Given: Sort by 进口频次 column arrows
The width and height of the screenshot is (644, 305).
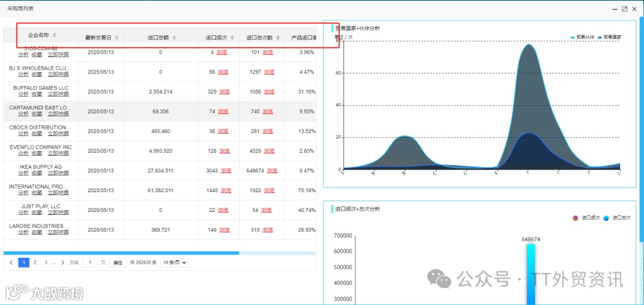Looking at the screenshot, I should coord(232,38).
